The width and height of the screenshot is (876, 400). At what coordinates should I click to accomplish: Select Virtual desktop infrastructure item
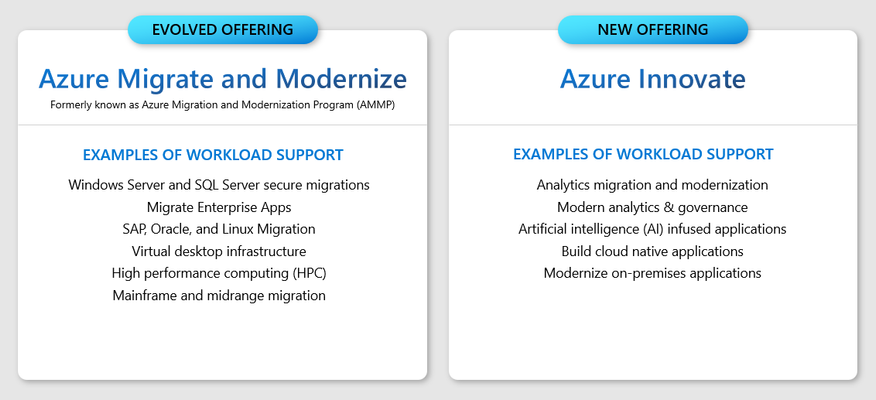click(219, 251)
